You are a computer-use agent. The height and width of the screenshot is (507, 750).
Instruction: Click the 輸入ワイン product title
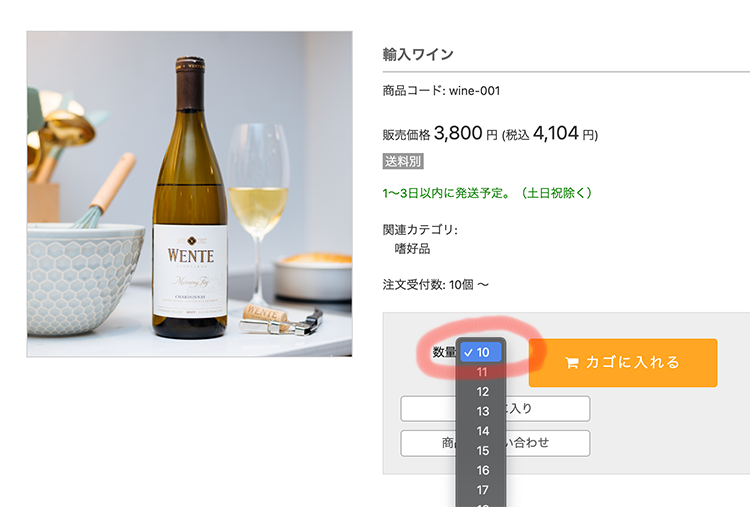tap(418, 54)
